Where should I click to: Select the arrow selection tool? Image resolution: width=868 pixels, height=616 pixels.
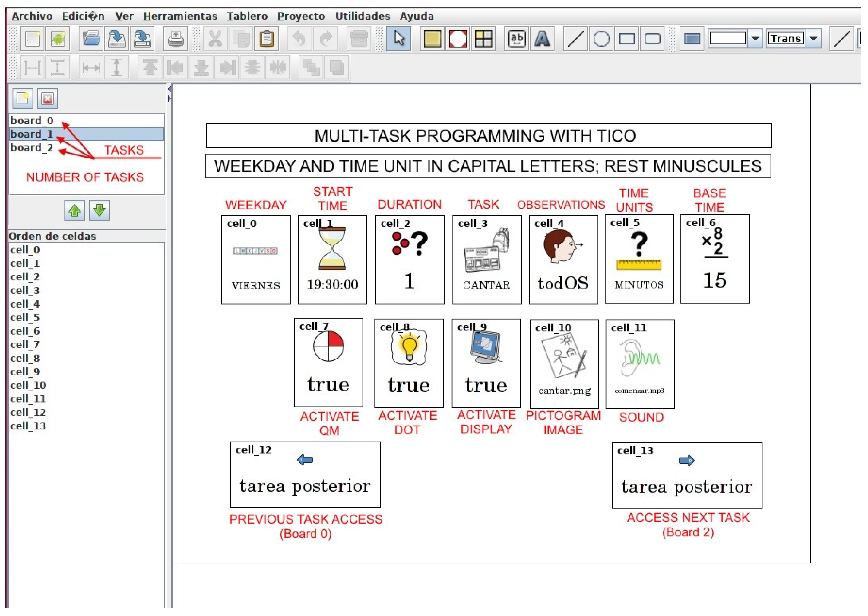398,39
